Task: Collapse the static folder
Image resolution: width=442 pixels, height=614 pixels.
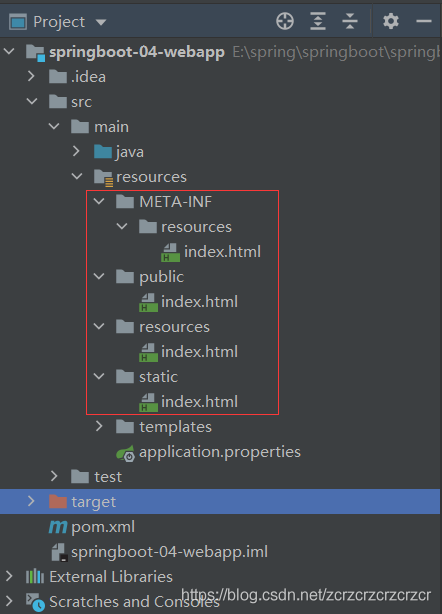Action: point(99,376)
